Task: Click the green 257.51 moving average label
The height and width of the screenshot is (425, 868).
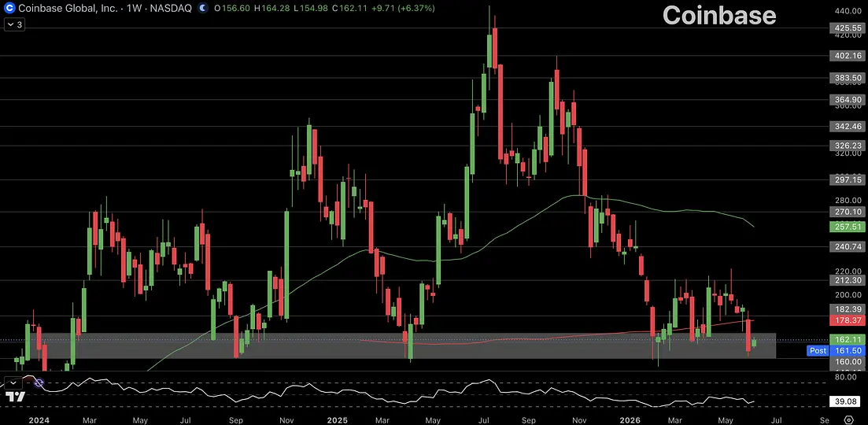Action: (x=846, y=227)
